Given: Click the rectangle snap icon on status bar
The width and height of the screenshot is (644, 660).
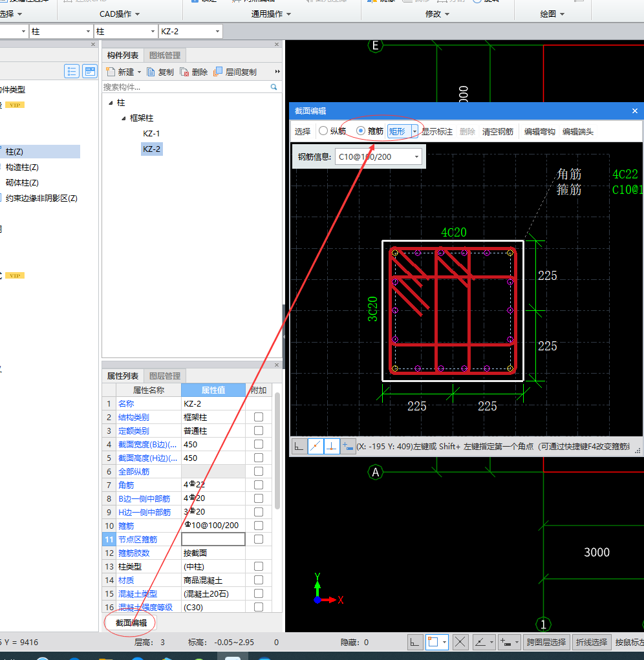Looking at the screenshot, I should (x=433, y=643).
